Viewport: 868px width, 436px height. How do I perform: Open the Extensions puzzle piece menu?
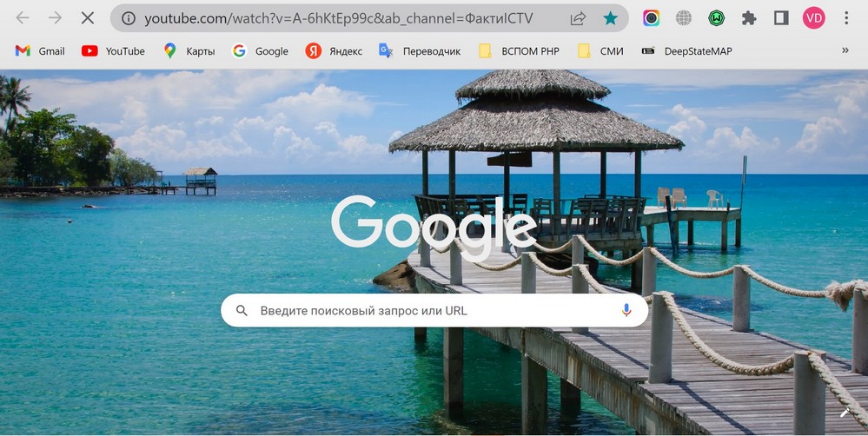[x=749, y=18]
